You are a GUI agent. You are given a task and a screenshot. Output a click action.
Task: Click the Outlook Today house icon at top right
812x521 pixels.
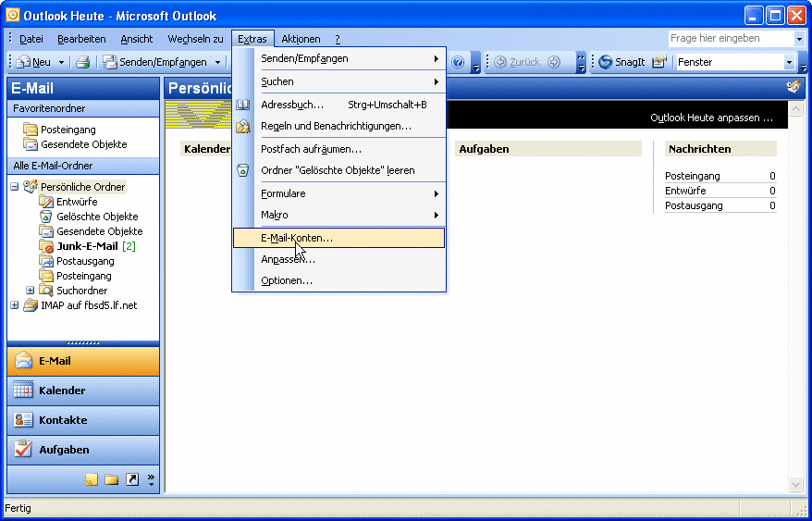coord(794,87)
